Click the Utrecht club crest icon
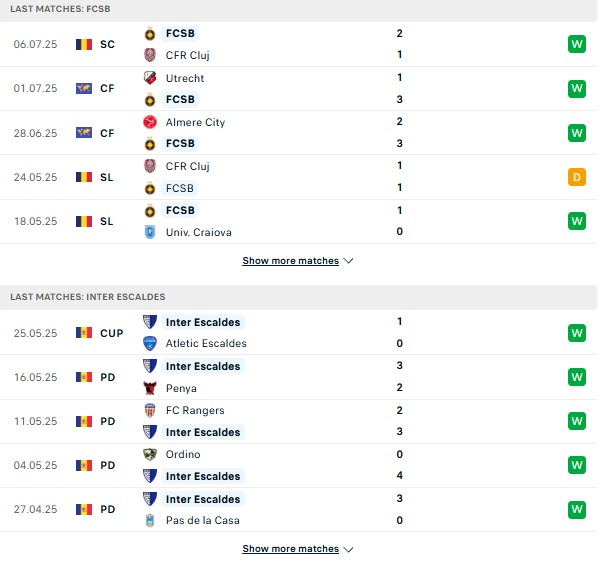 pos(150,78)
